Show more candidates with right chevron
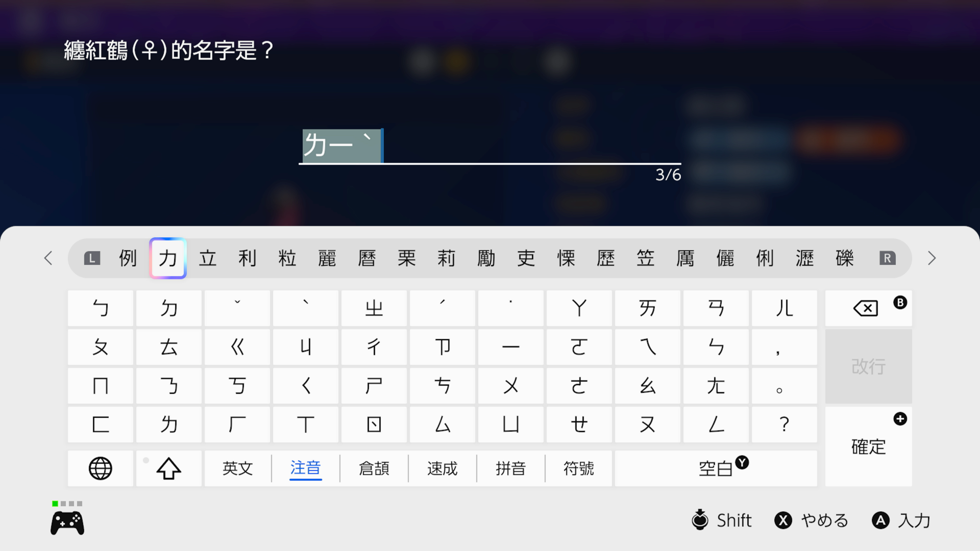Image resolution: width=980 pixels, height=551 pixels. pyautogui.click(x=932, y=258)
